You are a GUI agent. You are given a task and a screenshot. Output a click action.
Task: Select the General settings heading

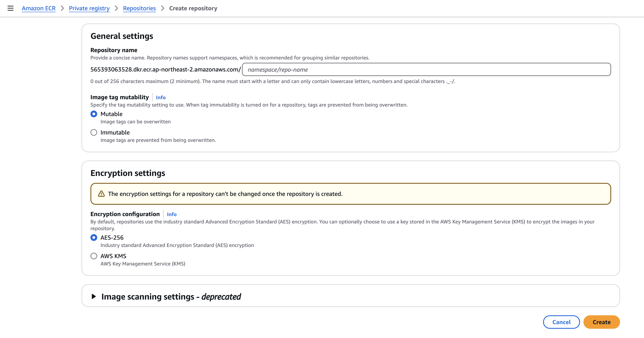[122, 36]
